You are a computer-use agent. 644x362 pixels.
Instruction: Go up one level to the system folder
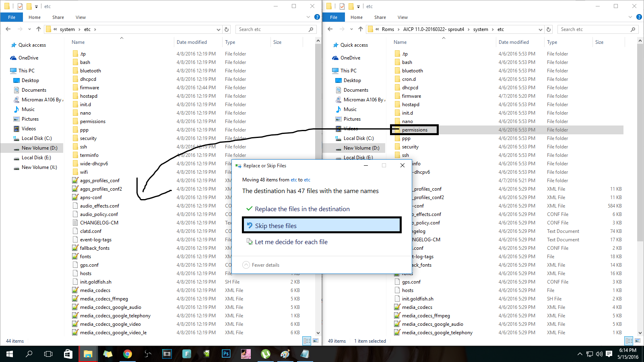tap(38, 29)
